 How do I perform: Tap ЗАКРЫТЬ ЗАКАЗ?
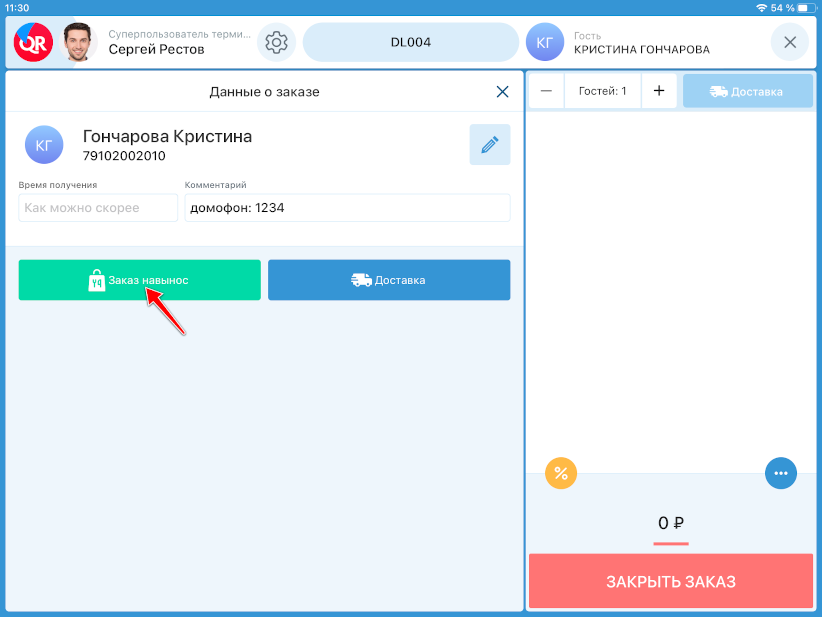[x=671, y=581]
